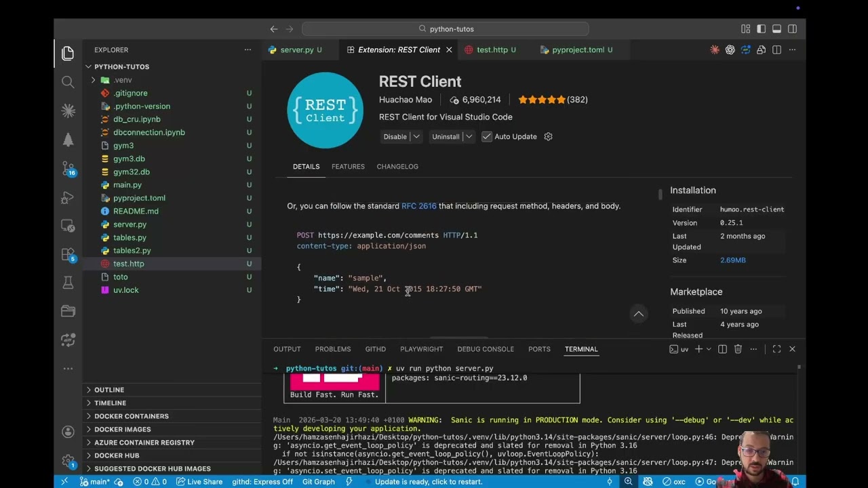Open the Accounts icon in activity bar
Viewport: 868px width, 488px height.
click(x=68, y=432)
